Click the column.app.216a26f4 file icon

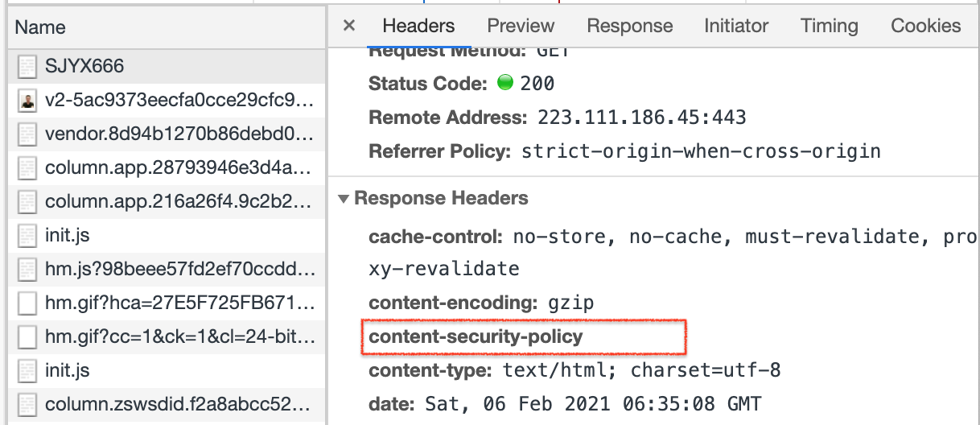(x=28, y=202)
